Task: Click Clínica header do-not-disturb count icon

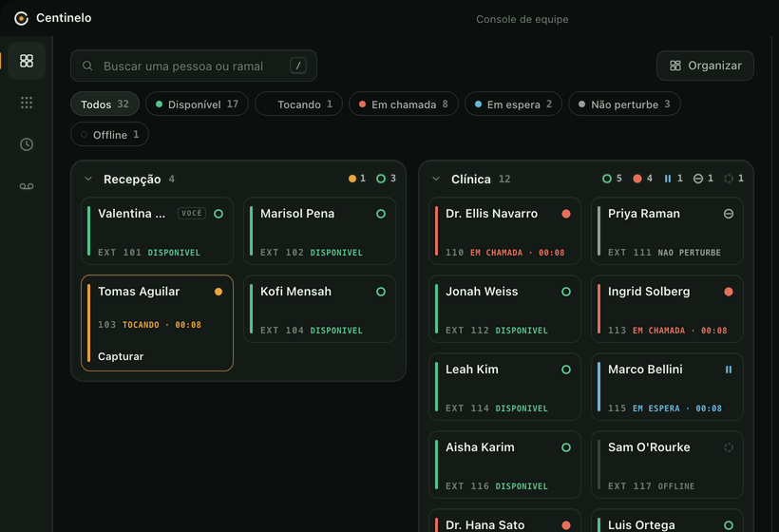Action: coord(698,179)
